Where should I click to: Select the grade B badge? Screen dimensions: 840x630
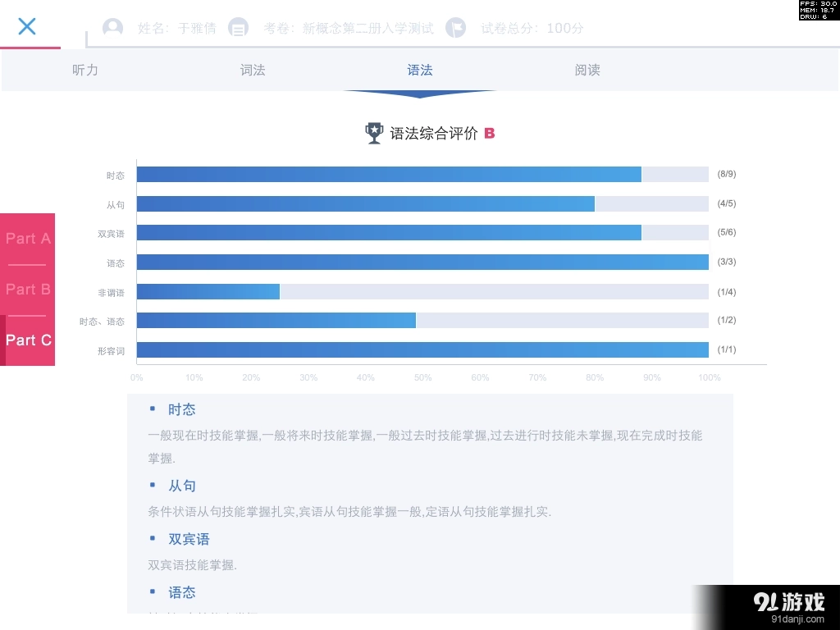pos(490,133)
